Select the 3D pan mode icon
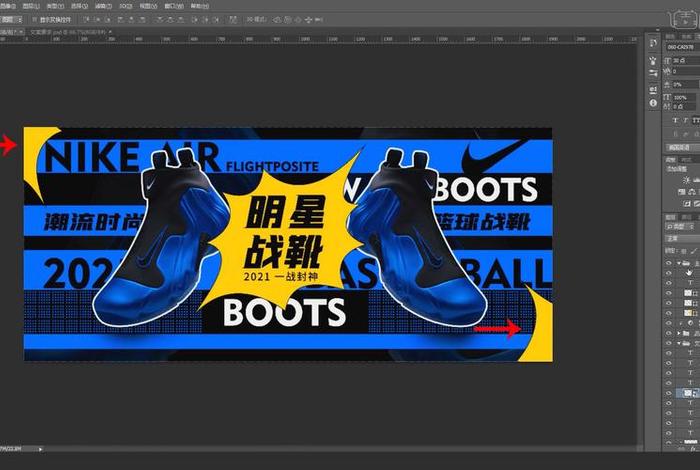The height and width of the screenshot is (470, 700). [298, 20]
